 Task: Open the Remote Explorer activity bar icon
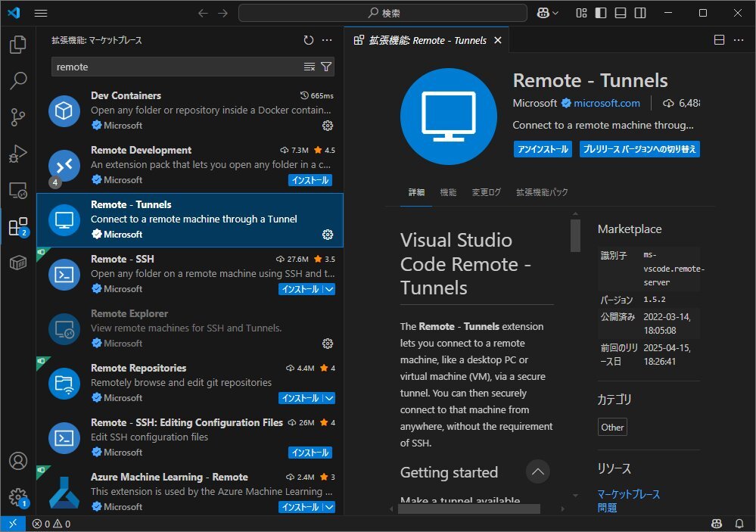point(18,191)
